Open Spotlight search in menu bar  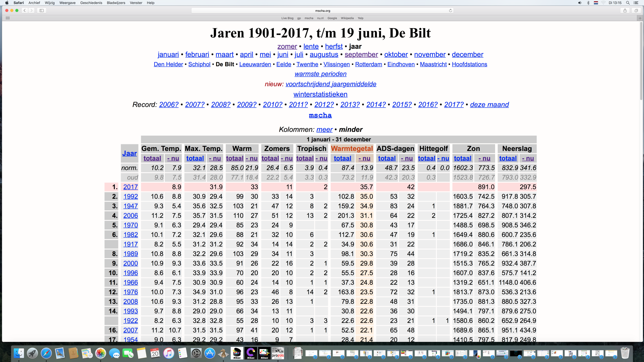point(628,3)
